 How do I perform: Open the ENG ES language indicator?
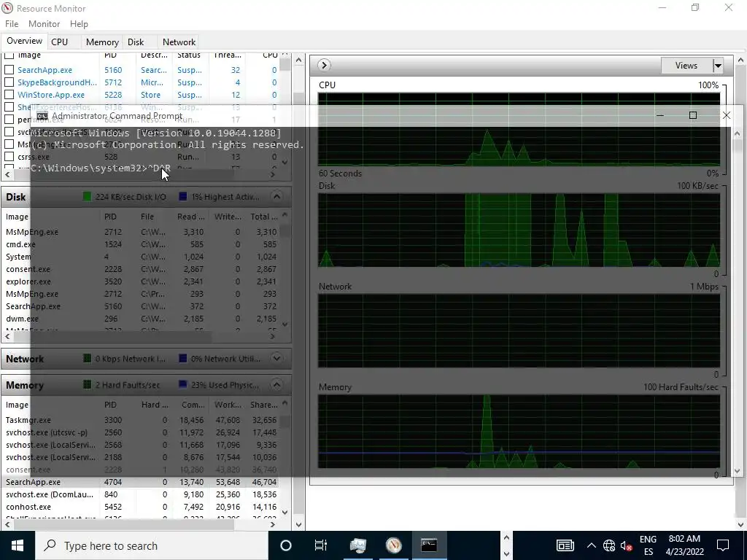click(648, 545)
